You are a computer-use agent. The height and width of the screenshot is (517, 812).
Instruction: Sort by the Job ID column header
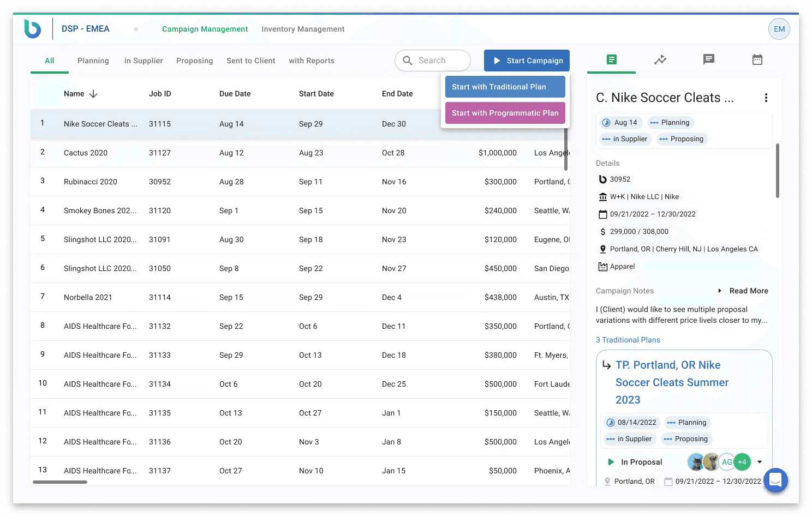(160, 94)
